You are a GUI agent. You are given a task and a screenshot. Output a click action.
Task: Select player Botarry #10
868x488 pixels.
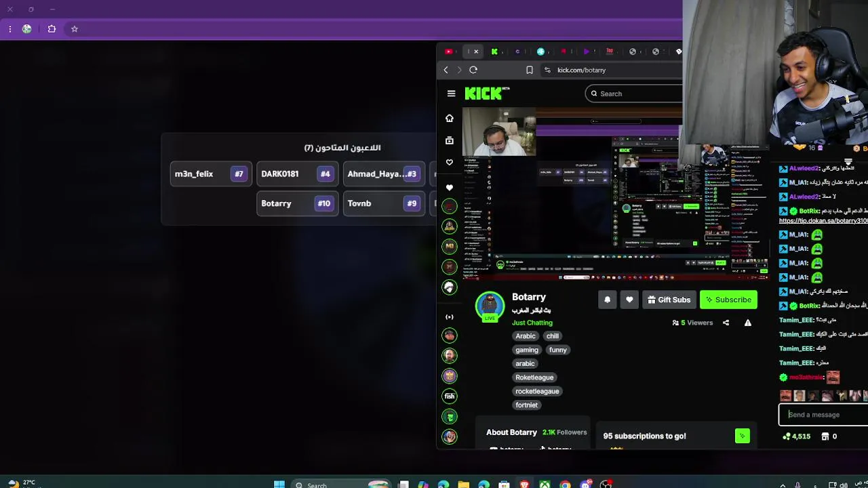click(297, 203)
